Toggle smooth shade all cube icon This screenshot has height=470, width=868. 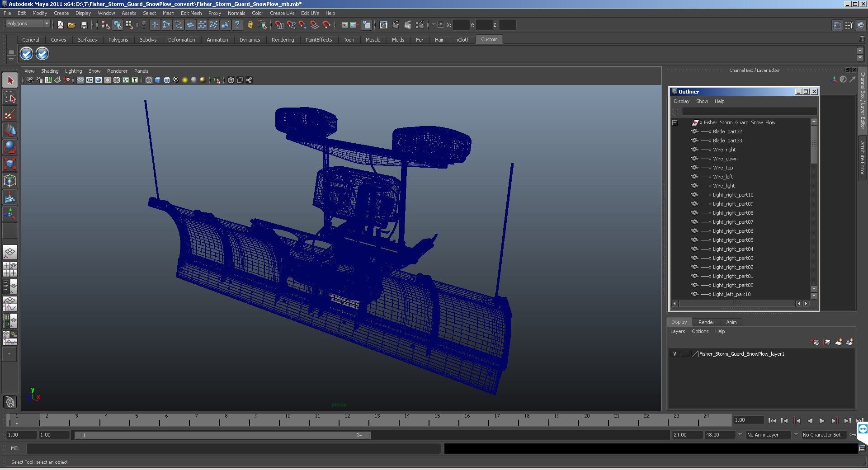pyautogui.click(x=158, y=80)
